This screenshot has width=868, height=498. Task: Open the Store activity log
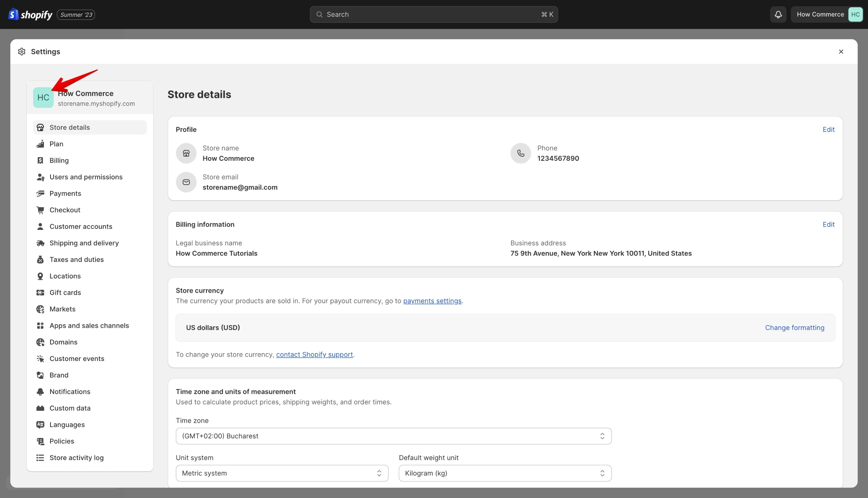[x=90, y=458]
